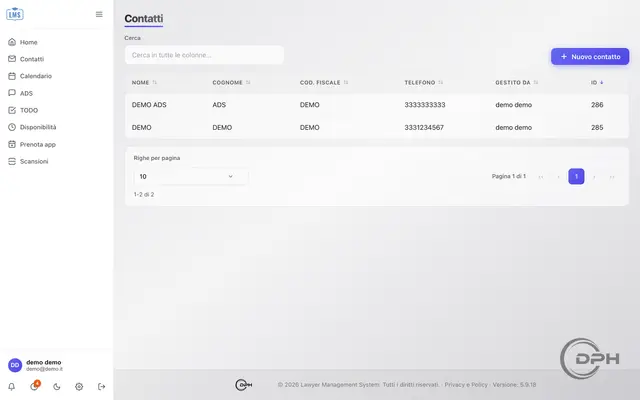The width and height of the screenshot is (640, 400).
Task: Go to next page arrow
Action: pos(594,177)
